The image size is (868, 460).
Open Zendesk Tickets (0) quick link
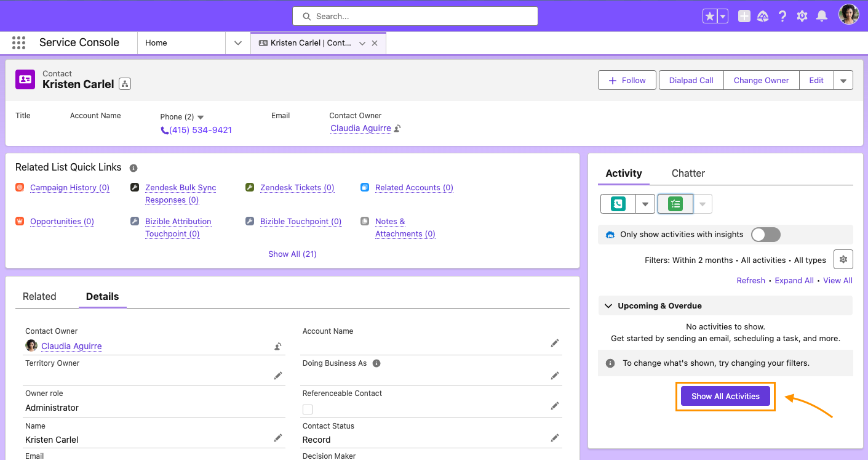297,187
